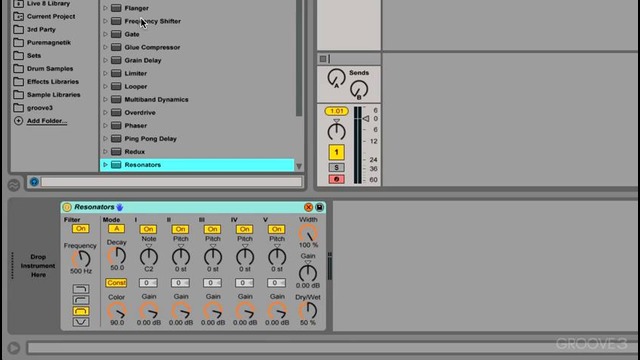Solo the track with S button
This screenshot has width=640, height=360.
coord(336,168)
